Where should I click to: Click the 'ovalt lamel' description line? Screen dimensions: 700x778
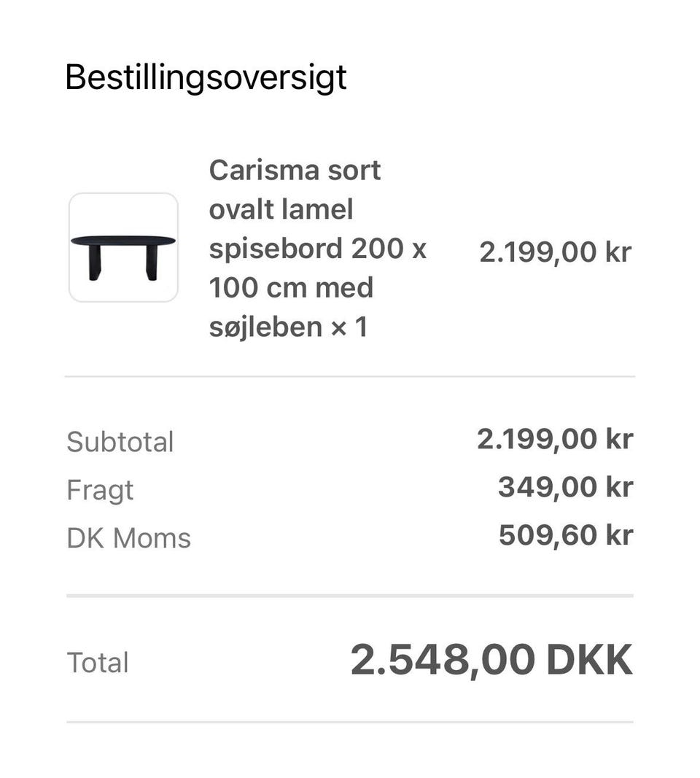281,209
